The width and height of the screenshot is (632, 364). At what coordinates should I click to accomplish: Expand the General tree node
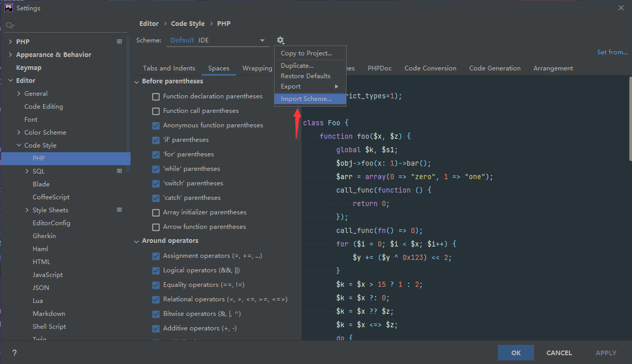point(19,93)
